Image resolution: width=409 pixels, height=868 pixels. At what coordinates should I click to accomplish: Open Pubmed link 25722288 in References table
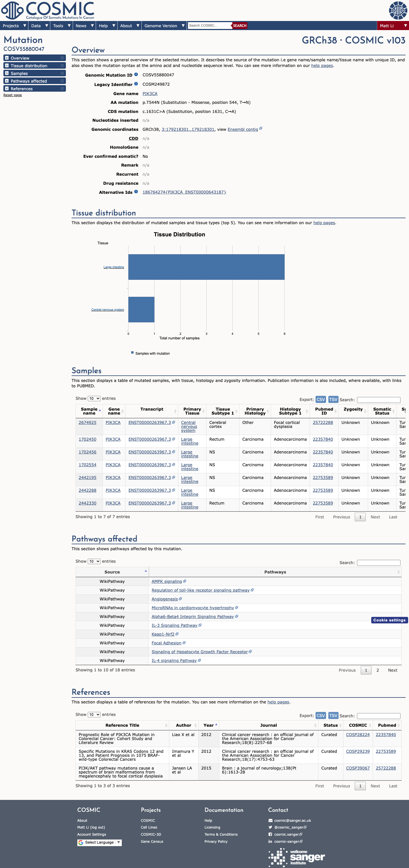tap(386, 768)
